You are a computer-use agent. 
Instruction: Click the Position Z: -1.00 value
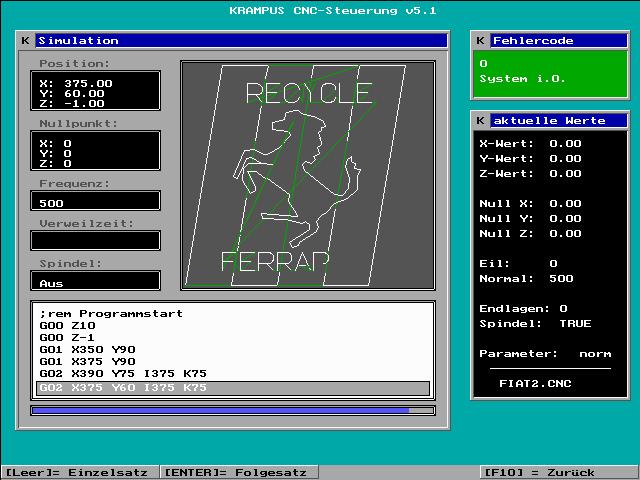point(72,104)
